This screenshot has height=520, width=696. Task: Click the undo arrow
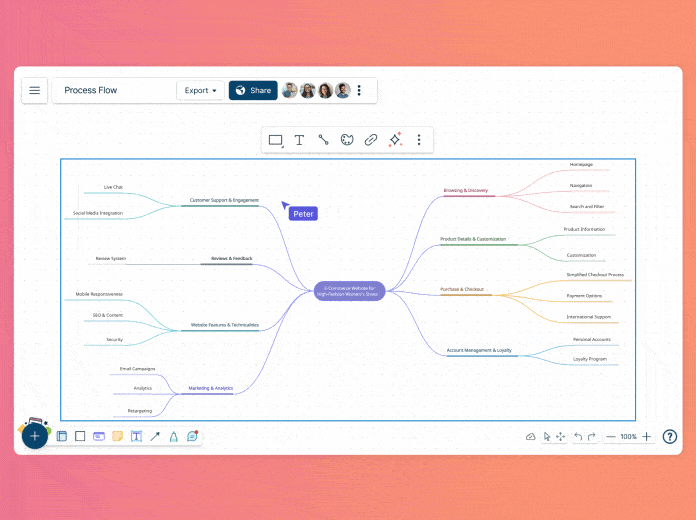[578, 437]
